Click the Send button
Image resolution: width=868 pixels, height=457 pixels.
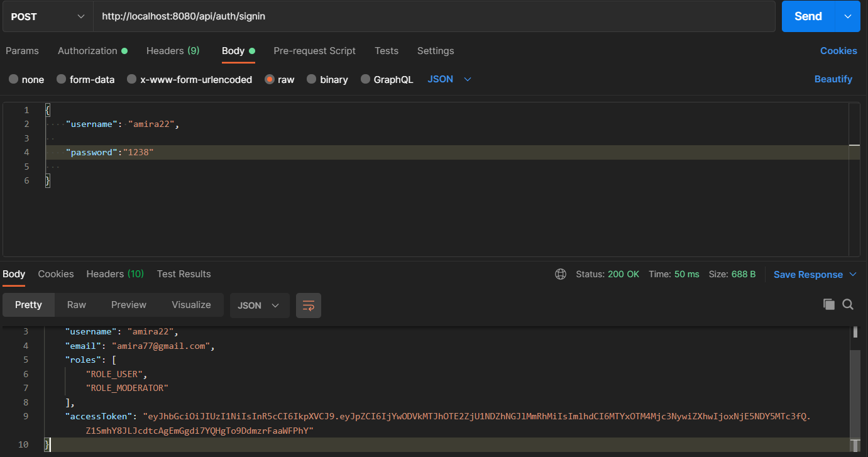807,16
